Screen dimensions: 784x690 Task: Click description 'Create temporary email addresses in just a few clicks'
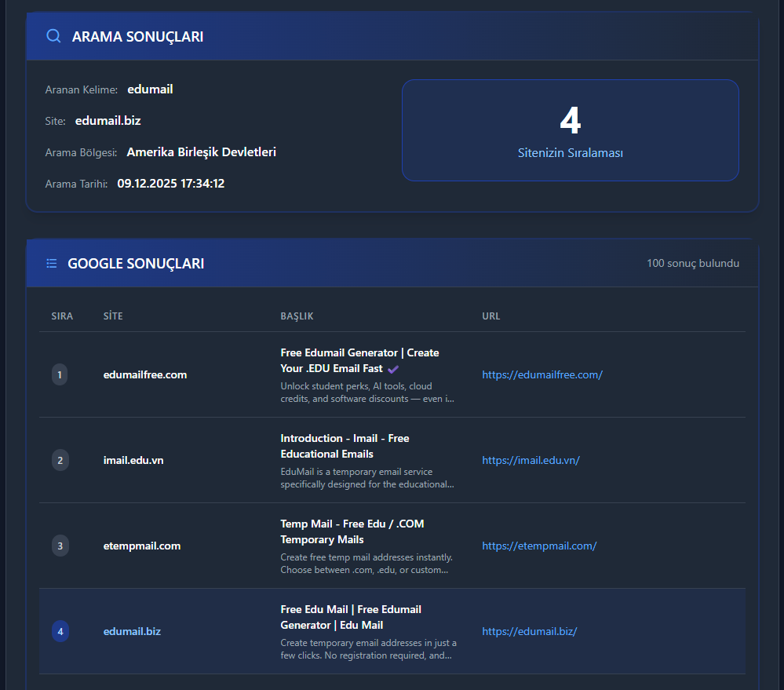click(x=368, y=649)
